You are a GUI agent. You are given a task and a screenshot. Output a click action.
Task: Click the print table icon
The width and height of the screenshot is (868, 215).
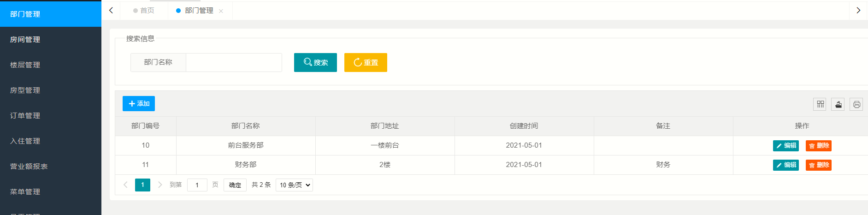[x=856, y=104]
